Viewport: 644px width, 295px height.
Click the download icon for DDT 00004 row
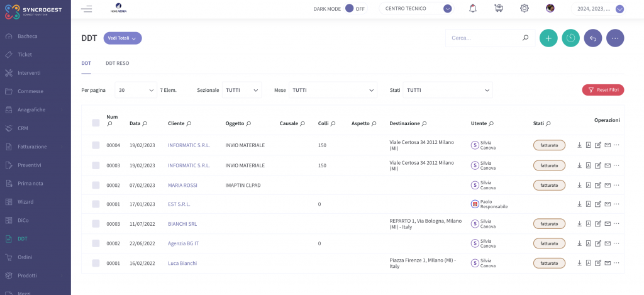pyautogui.click(x=579, y=145)
